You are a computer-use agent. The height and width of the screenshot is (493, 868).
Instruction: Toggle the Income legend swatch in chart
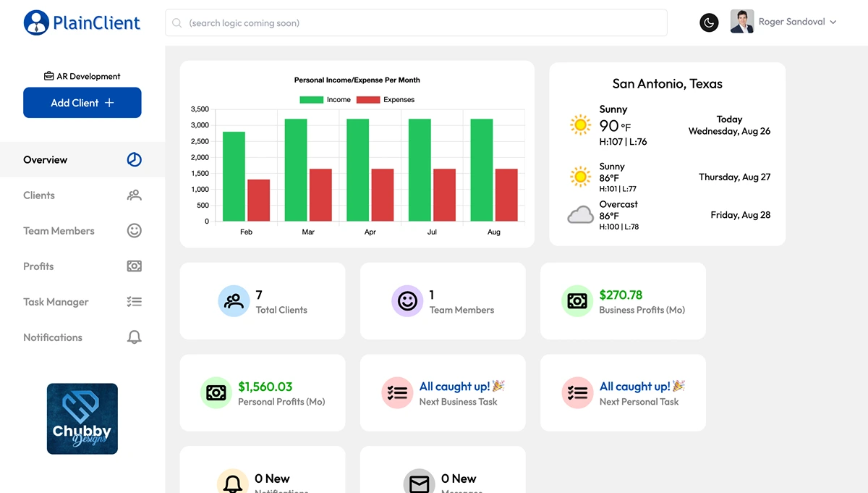tap(311, 100)
